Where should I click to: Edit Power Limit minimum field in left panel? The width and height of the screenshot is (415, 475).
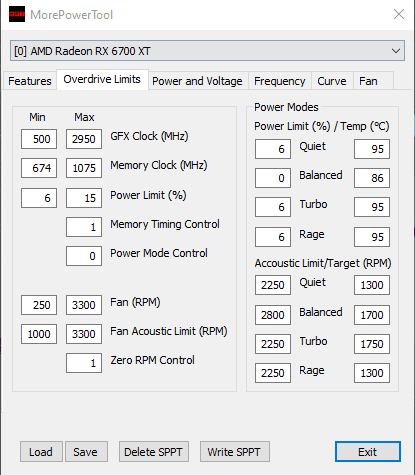click(x=39, y=198)
